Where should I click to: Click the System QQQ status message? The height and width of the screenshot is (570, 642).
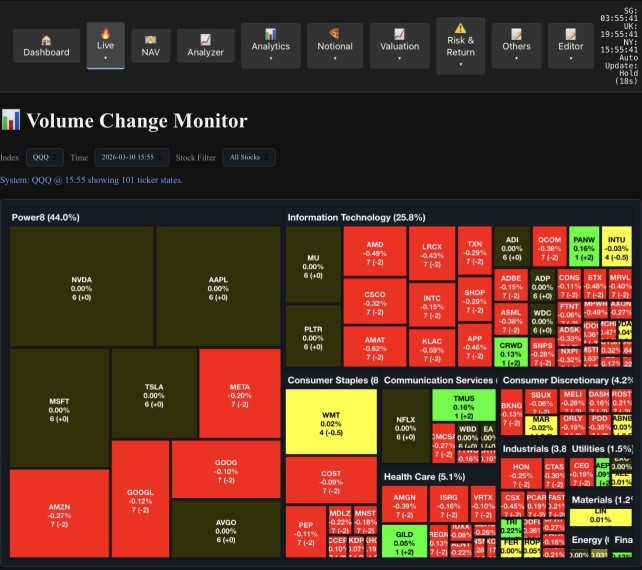tap(91, 180)
